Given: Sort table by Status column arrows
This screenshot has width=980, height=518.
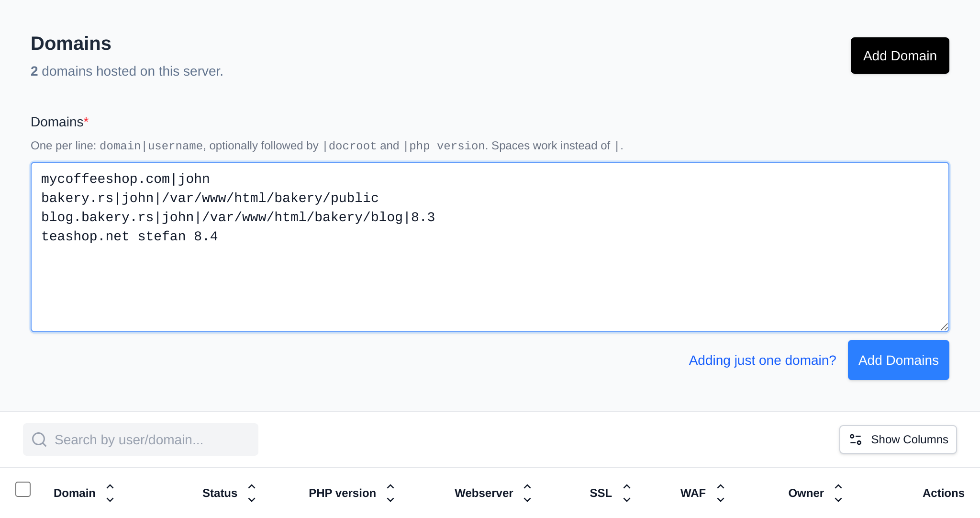Looking at the screenshot, I should [252, 493].
